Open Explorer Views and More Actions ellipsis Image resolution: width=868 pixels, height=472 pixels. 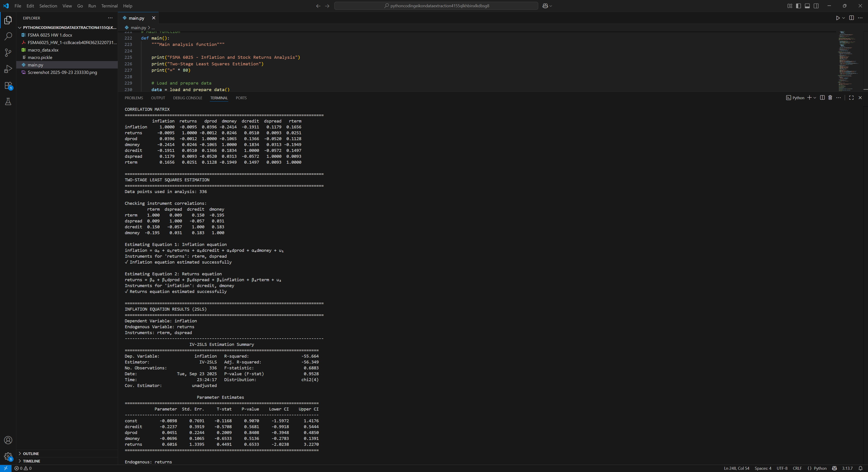pos(110,18)
